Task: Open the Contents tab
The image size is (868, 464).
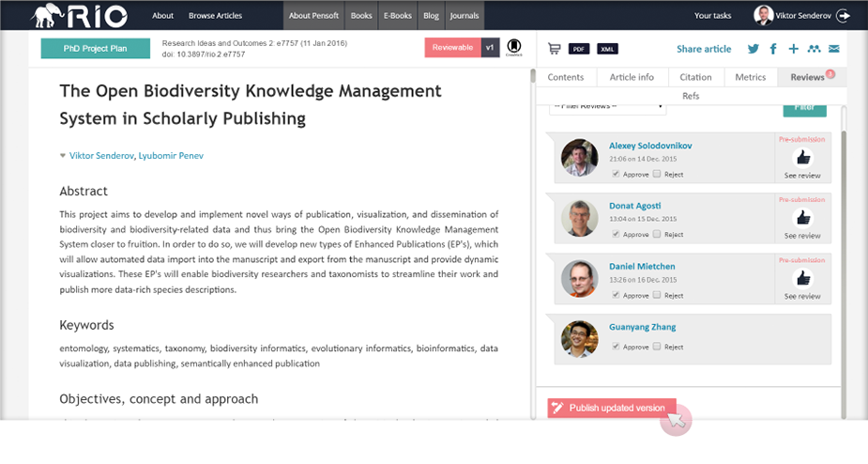Action: [x=566, y=77]
